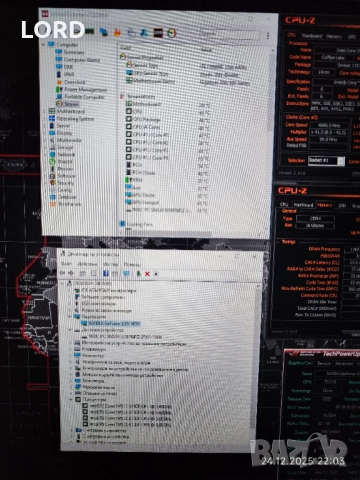Open Network category in the AIDA64 tree

tap(66, 154)
